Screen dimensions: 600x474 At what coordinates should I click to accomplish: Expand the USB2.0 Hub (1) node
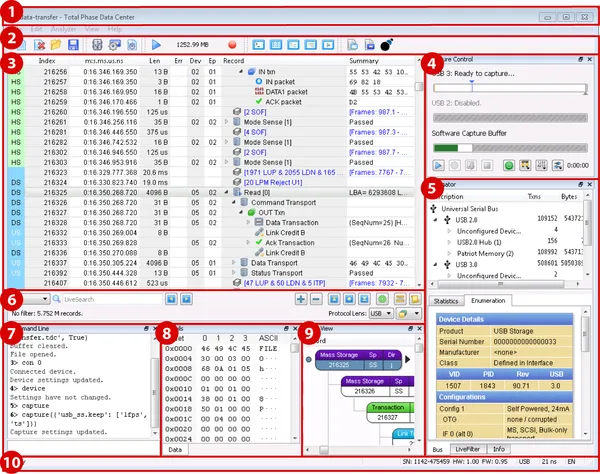449,242
